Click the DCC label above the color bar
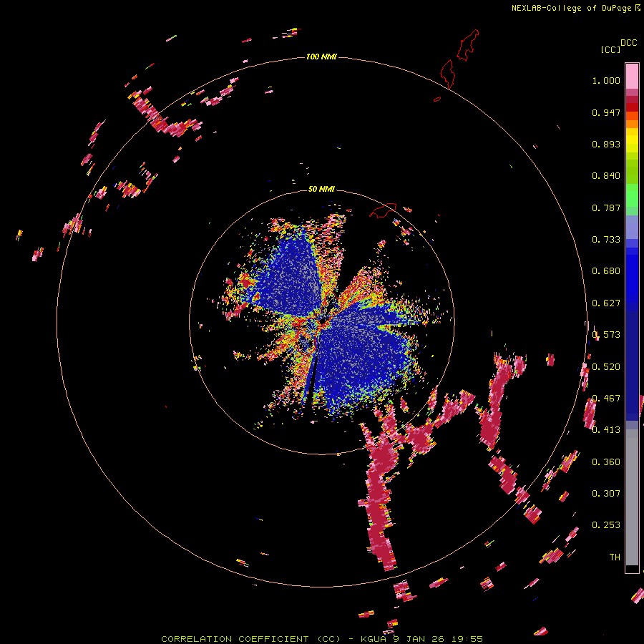Viewport: 644px width, 644px height. [628, 43]
